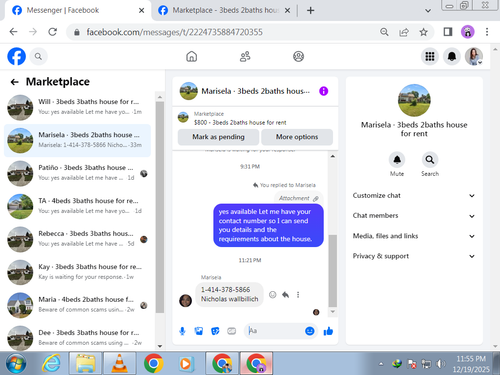Open Kay 3beds 3baths conversation
The width and height of the screenshot is (500, 375).
[x=77, y=272]
